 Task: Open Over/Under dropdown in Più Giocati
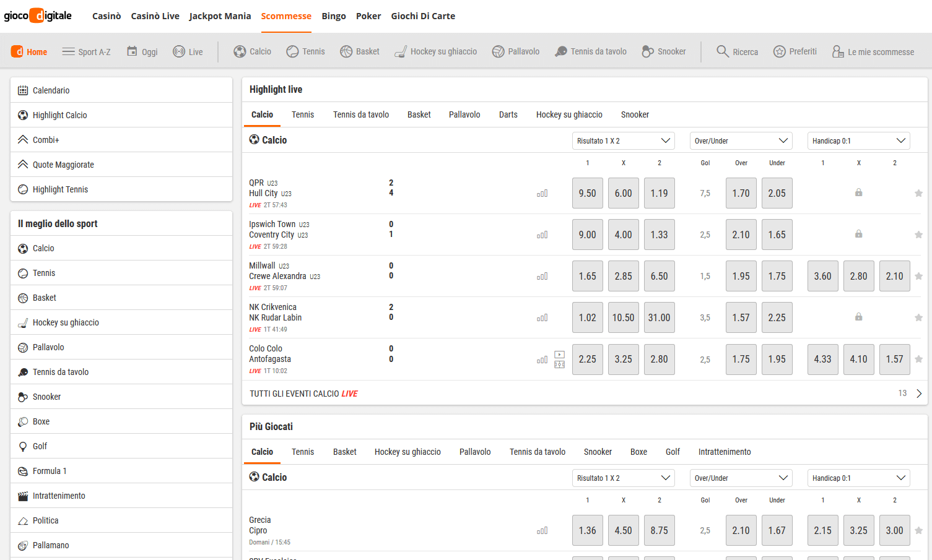coord(741,478)
